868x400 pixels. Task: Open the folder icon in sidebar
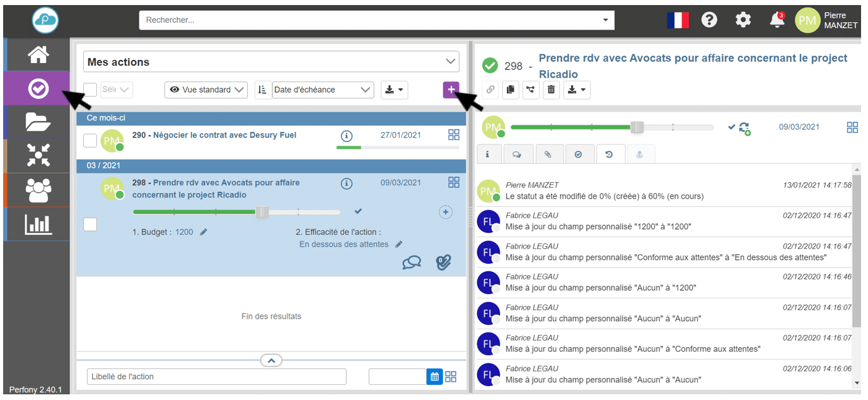click(38, 122)
